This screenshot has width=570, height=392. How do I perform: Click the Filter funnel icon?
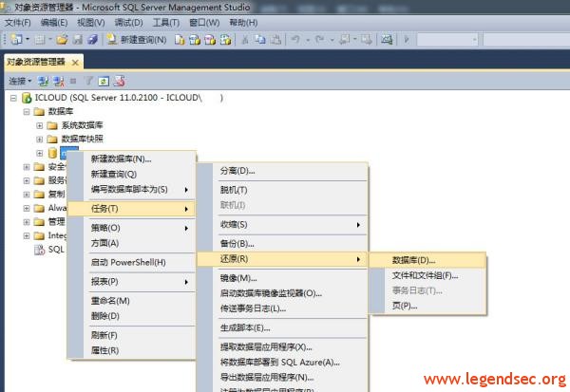(88, 81)
